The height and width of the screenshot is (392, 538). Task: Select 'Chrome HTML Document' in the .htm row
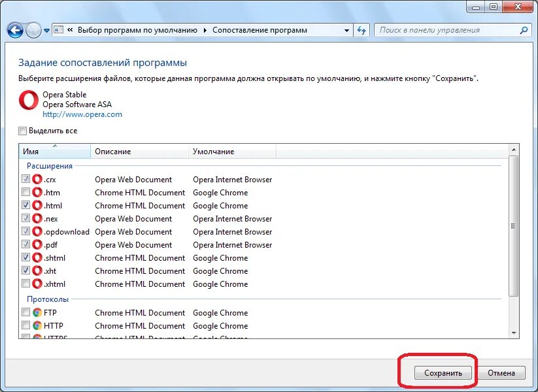(140, 192)
